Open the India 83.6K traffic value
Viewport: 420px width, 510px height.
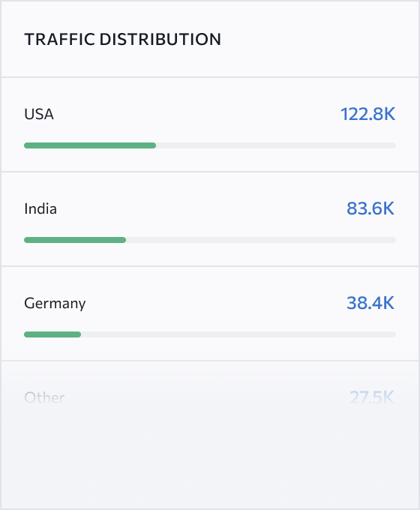370,208
